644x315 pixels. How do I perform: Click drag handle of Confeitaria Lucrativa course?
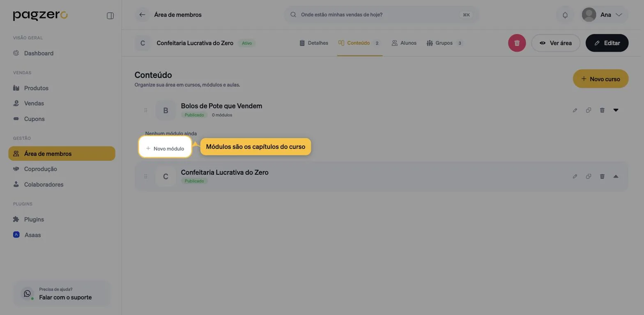click(x=145, y=176)
